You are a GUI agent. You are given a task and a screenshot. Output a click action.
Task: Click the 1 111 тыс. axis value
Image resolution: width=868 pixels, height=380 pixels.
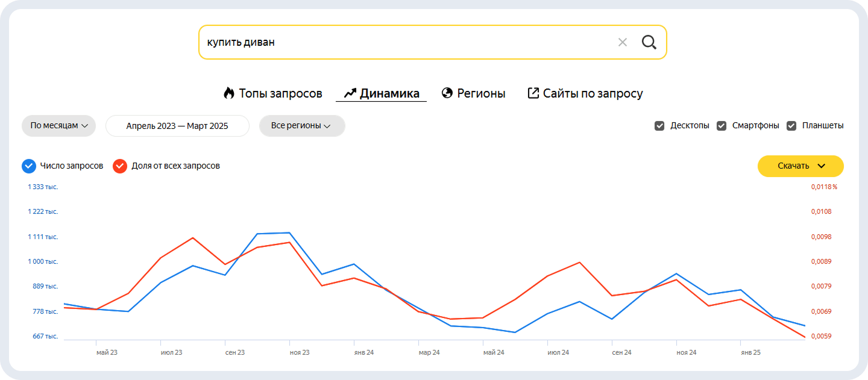pyautogui.click(x=43, y=237)
